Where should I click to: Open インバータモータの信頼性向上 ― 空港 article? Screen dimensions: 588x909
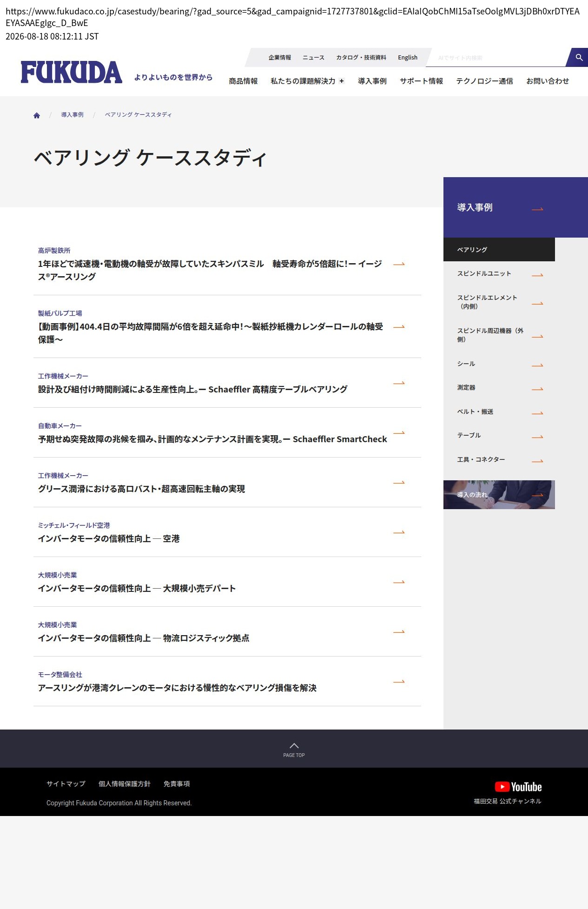[x=109, y=538]
